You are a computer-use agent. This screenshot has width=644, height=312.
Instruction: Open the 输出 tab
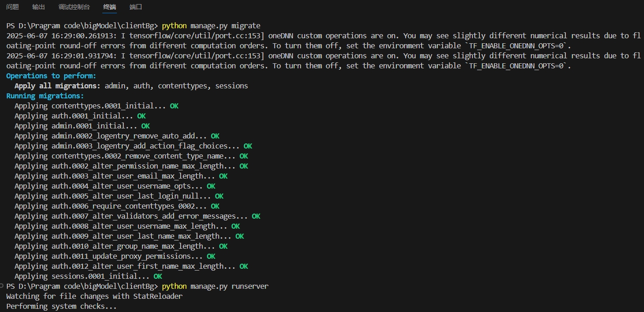click(x=39, y=7)
